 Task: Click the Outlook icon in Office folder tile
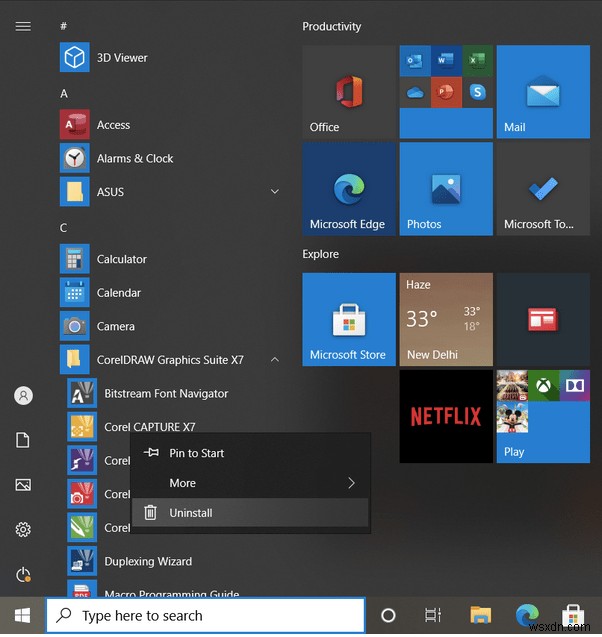pyautogui.click(x=415, y=61)
